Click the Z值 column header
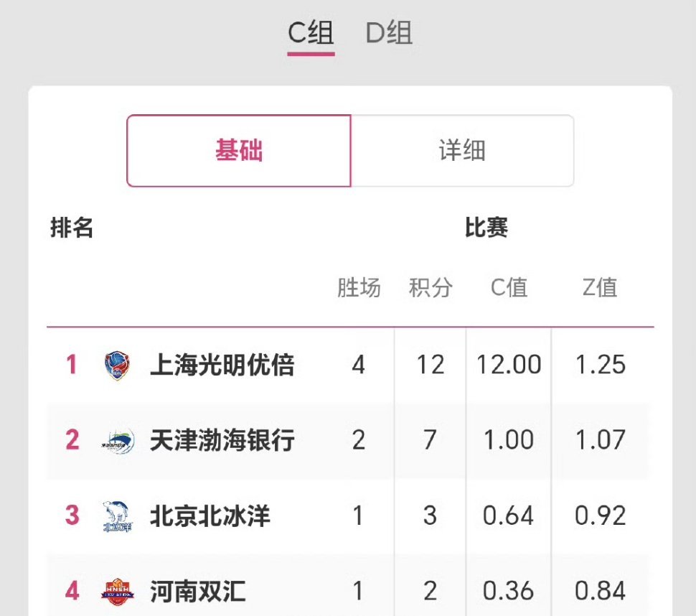Image resolution: width=696 pixels, height=616 pixels. 599,288
